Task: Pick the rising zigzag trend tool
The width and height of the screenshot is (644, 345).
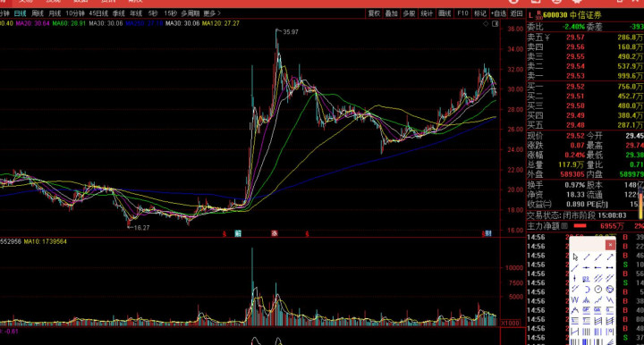Action: (598, 299)
